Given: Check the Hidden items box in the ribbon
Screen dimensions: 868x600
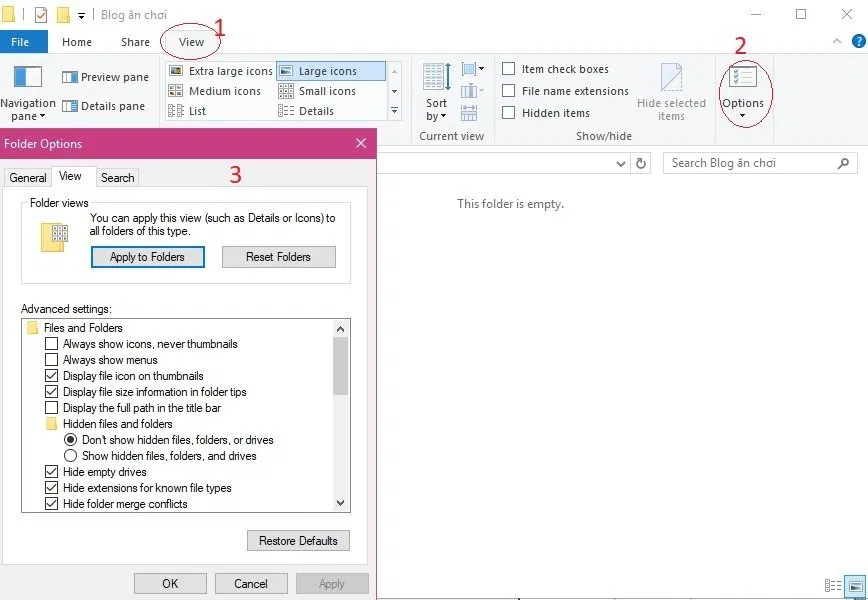Looking at the screenshot, I should tap(508, 112).
